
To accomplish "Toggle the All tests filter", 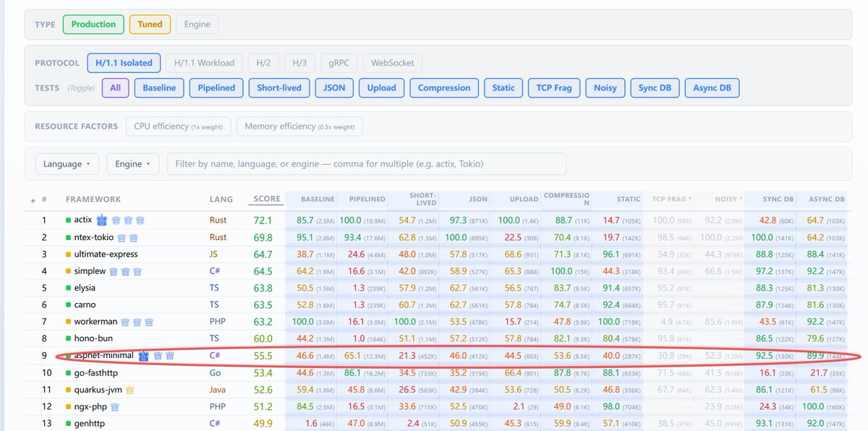I will point(116,88).
